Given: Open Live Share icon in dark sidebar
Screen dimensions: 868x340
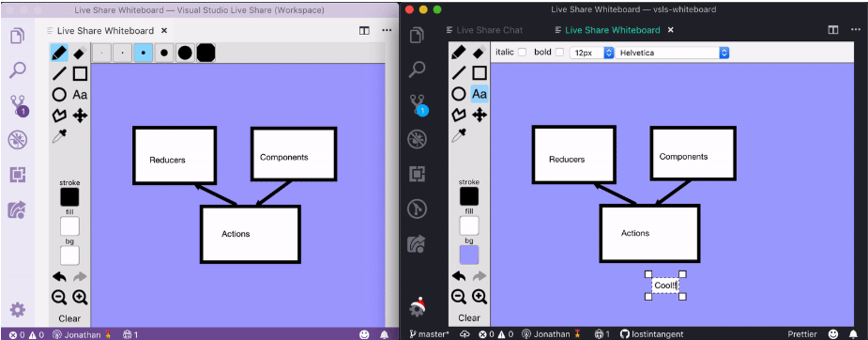Looking at the screenshot, I should [418, 243].
